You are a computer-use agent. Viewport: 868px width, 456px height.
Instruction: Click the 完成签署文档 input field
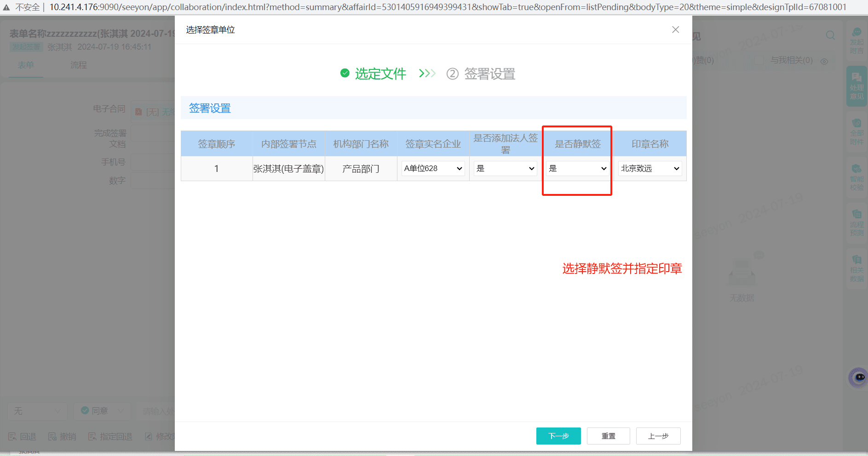pos(153,133)
